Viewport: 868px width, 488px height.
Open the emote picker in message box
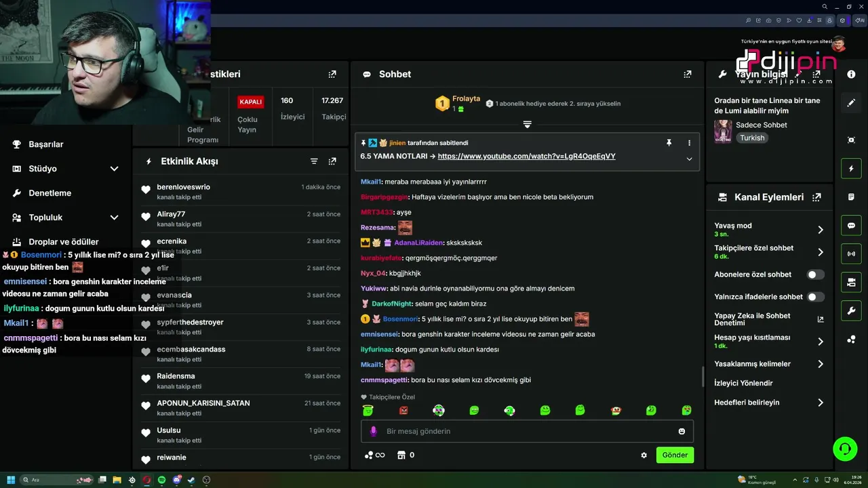pos(682,431)
